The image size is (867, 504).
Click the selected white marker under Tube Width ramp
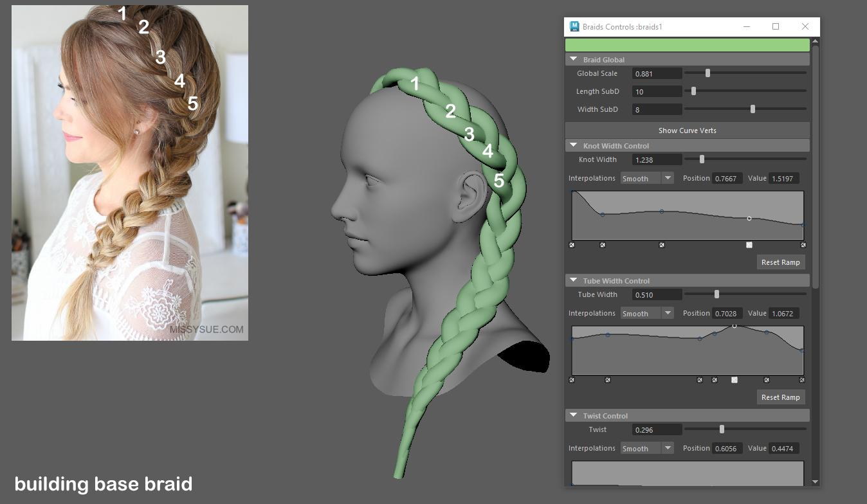(x=735, y=380)
